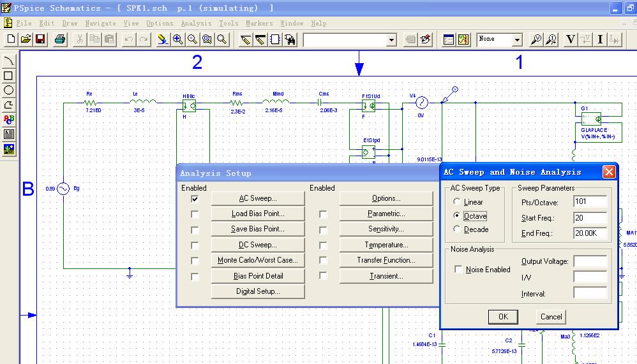Viewport: 637px width, 364px height.
Task: Click the Zoom to Fit Page icon
Action: tap(222, 40)
